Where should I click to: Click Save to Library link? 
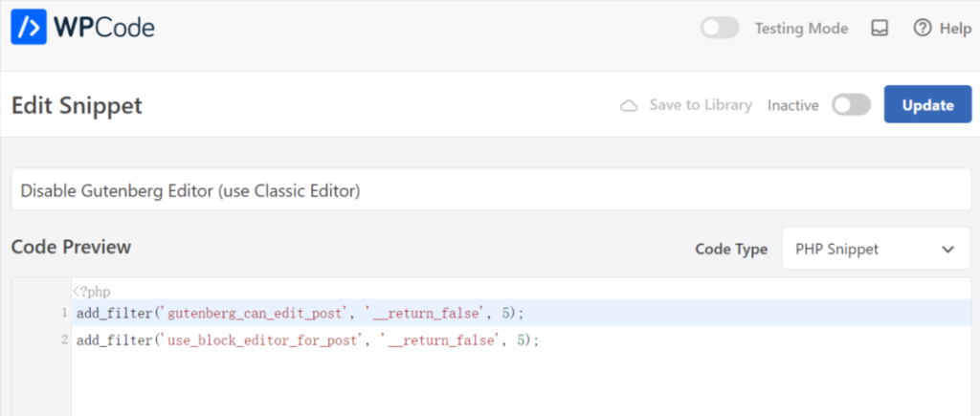click(700, 105)
